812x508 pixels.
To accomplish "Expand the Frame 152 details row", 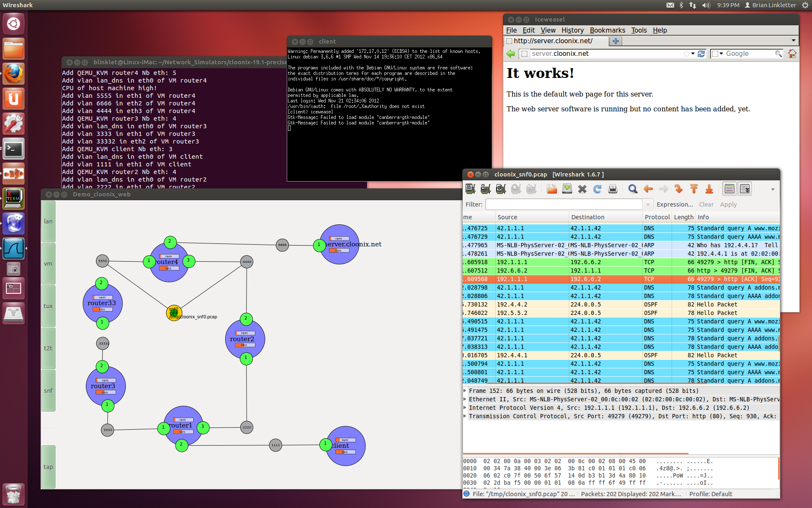I will point(465,391).
